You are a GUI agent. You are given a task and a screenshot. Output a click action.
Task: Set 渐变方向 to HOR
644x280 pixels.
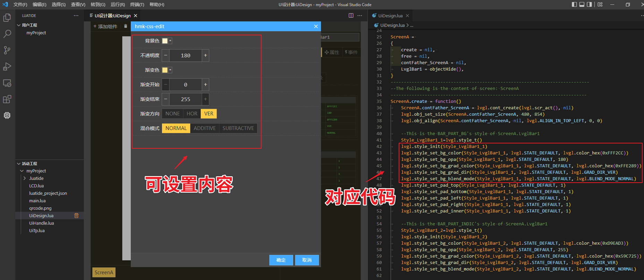[192, 114]
